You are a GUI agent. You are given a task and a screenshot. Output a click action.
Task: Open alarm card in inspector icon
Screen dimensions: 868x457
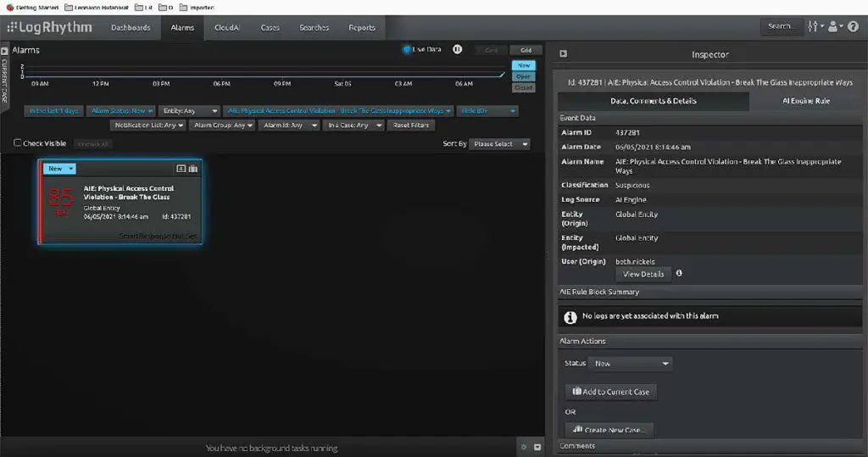pos(181,169)
